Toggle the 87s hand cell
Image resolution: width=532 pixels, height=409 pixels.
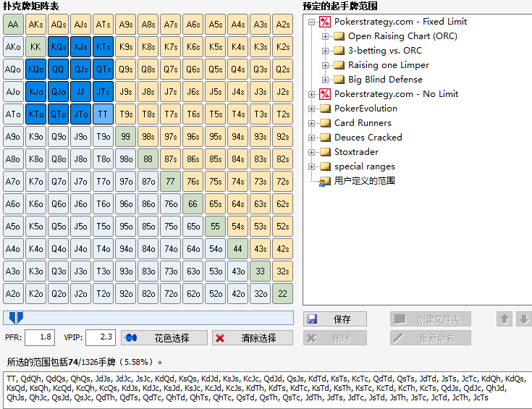pyautogui.click(x=171, y=159)
